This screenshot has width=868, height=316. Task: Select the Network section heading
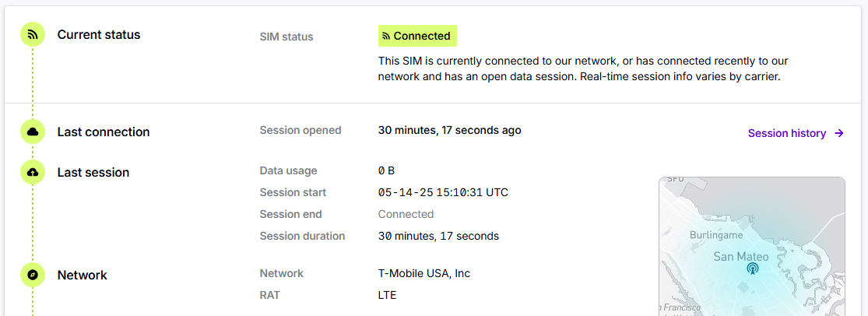[x=83, y=275]
